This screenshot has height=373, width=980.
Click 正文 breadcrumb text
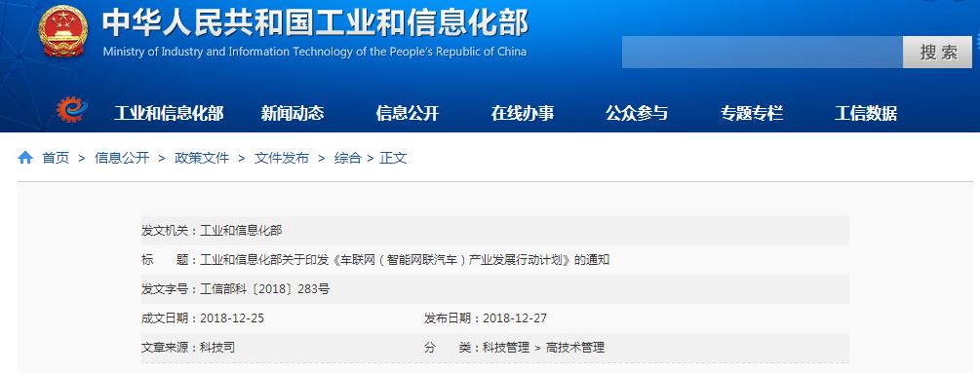tap(393, 159)
